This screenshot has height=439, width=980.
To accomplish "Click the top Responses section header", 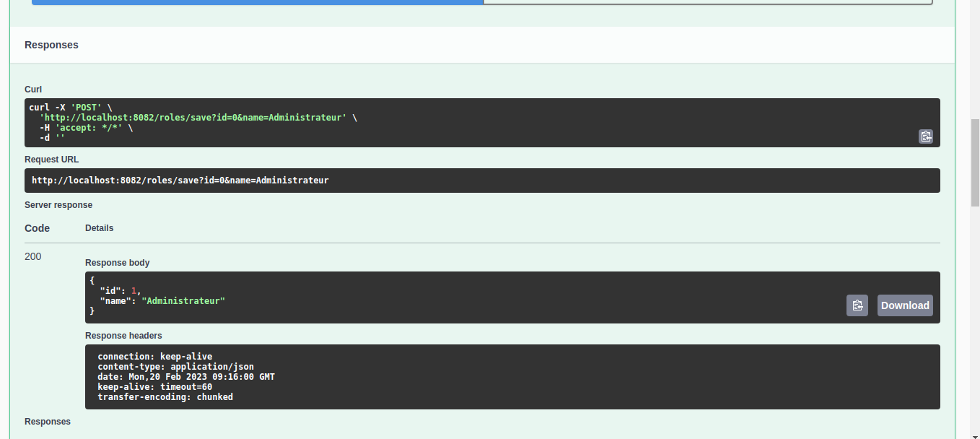I will pyautogui.click(x=51, y=45).
